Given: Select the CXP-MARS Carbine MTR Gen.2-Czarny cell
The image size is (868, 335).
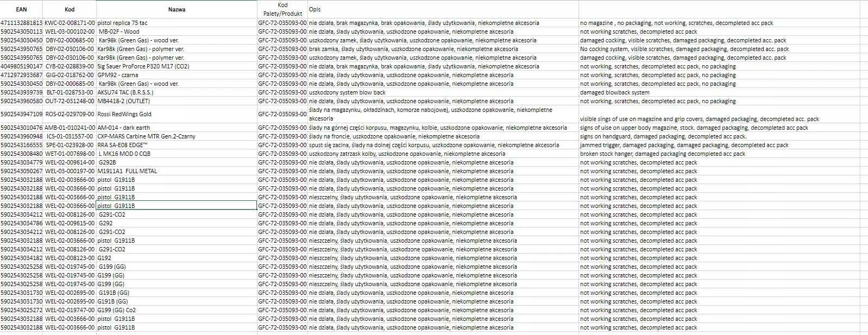Looking at the screenshot, I should (x=146, y=136).
